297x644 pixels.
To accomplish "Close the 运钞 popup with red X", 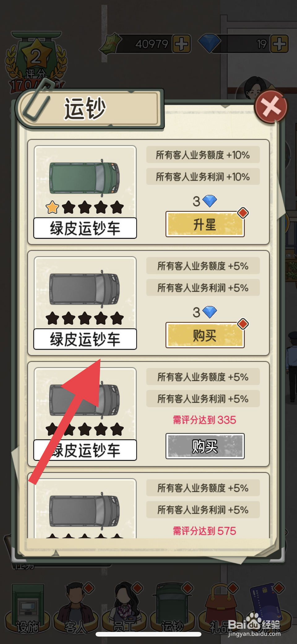I will (x=271, y=107).
